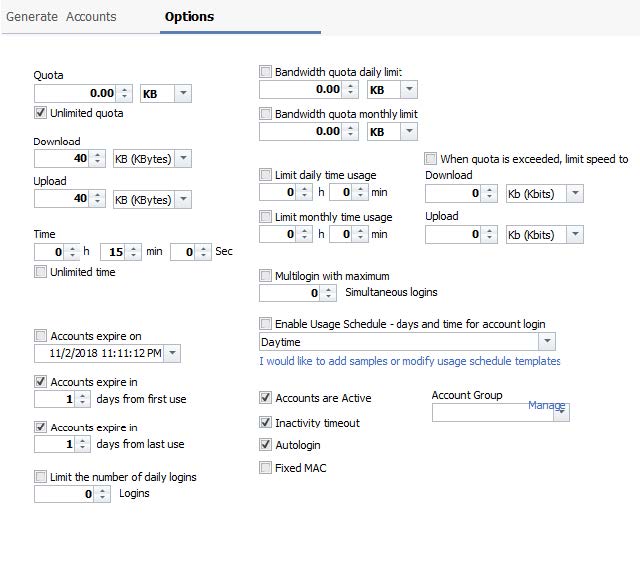Enable the Unlimited time checkbox
This screenshot has height=569, width=640.
pyautogui.click(x=40, y=272)
